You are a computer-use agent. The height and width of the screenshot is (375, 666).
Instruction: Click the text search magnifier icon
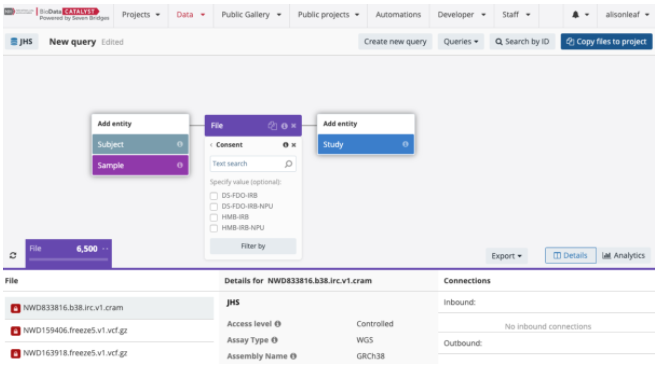point(288,164)
